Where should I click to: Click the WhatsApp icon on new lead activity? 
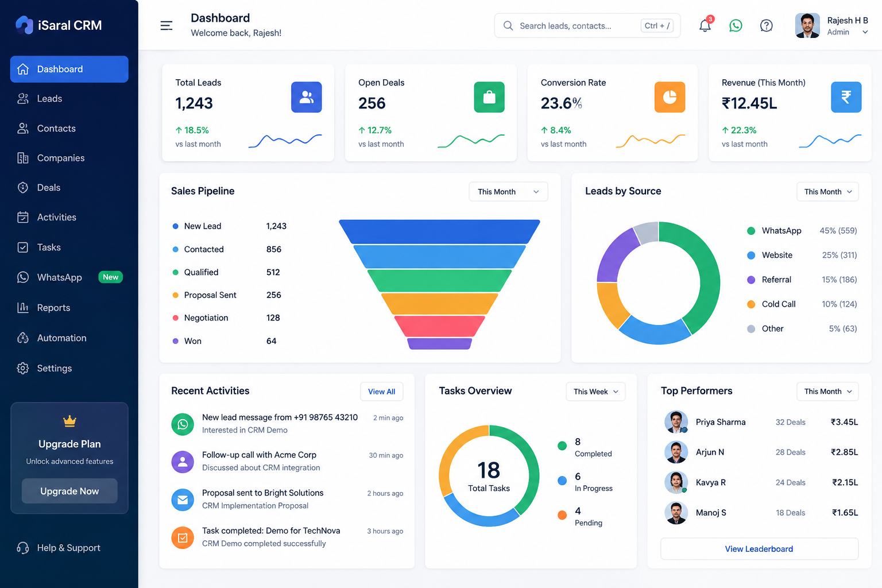[x=183, y=424]
